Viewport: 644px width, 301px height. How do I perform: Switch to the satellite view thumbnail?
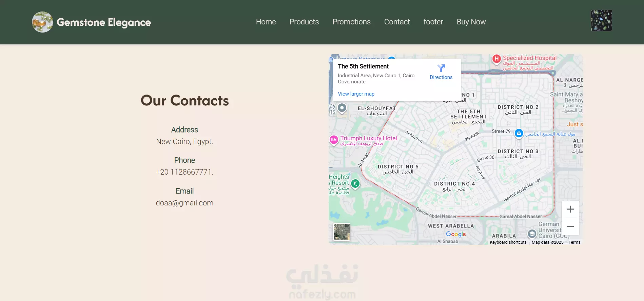click(x=341, y=232)
